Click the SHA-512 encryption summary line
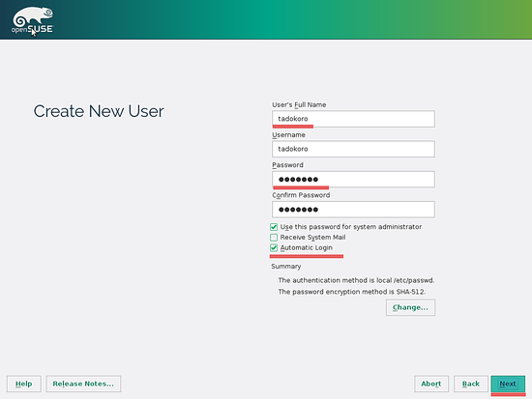This screenshot has width=532, height=399. pyautogui.click(x=352, y=292)
